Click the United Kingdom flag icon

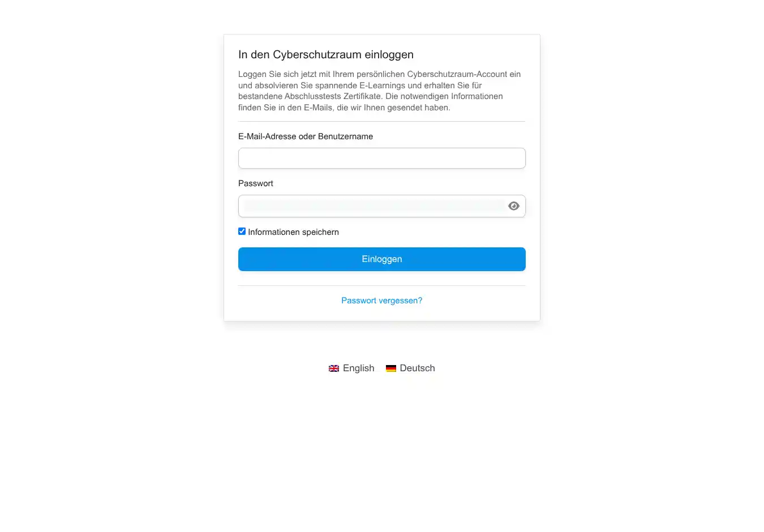point(334,368)
